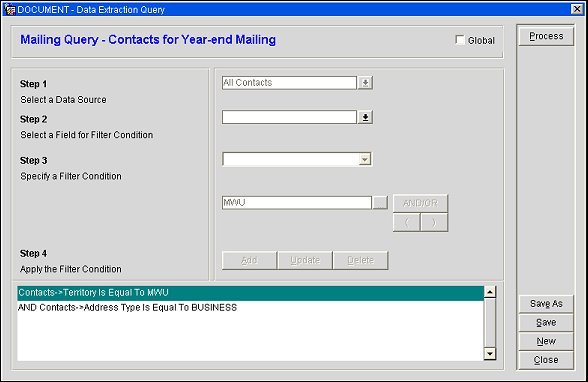588x382 pixels.
Task: Click the application icon in the title bar
Action: (x=9, y=9)
